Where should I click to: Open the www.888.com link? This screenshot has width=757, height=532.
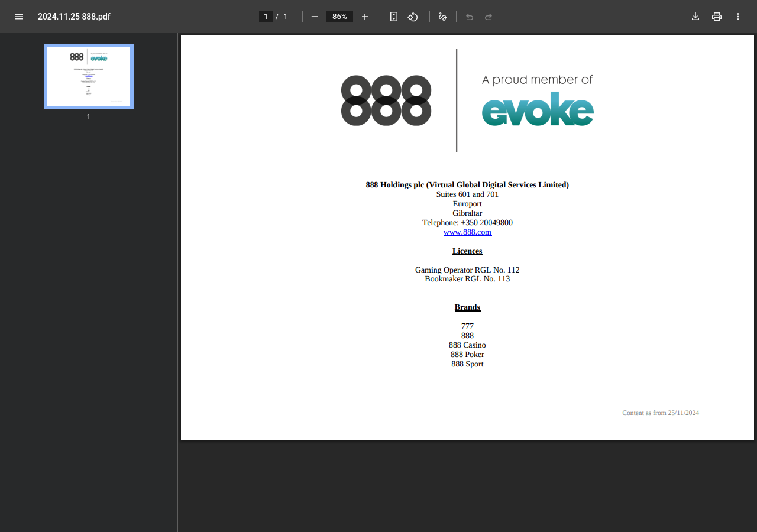pos(467,232)
